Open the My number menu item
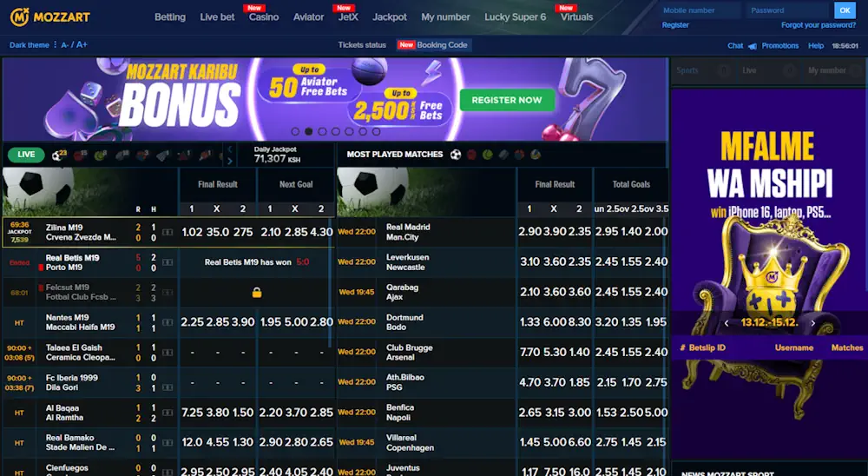Image resolution: width=868 pixels, height=476 pixels. coord(445,17)
